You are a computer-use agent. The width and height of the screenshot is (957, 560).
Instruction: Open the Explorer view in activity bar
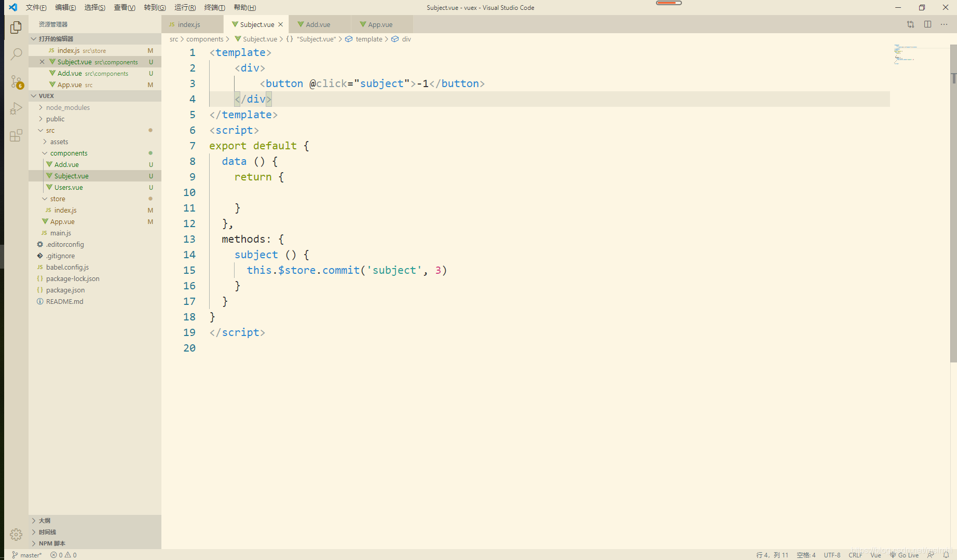tap(16, 27)
